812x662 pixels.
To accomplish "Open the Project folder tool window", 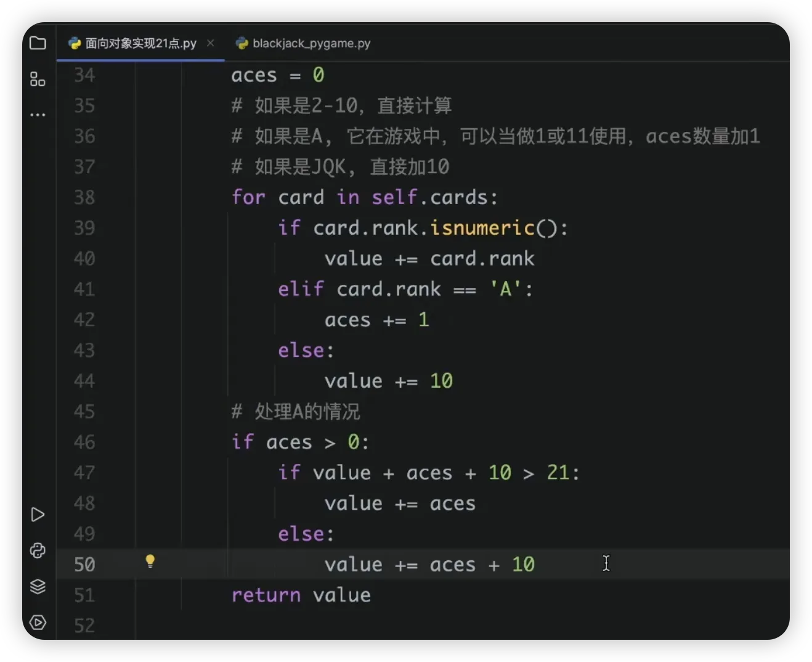I will pos(38,43).
